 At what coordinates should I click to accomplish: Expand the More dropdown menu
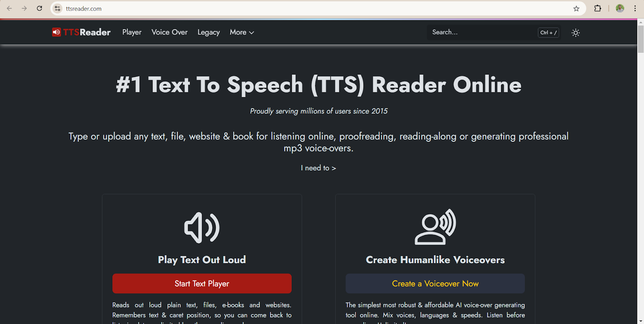pos(242,32)
